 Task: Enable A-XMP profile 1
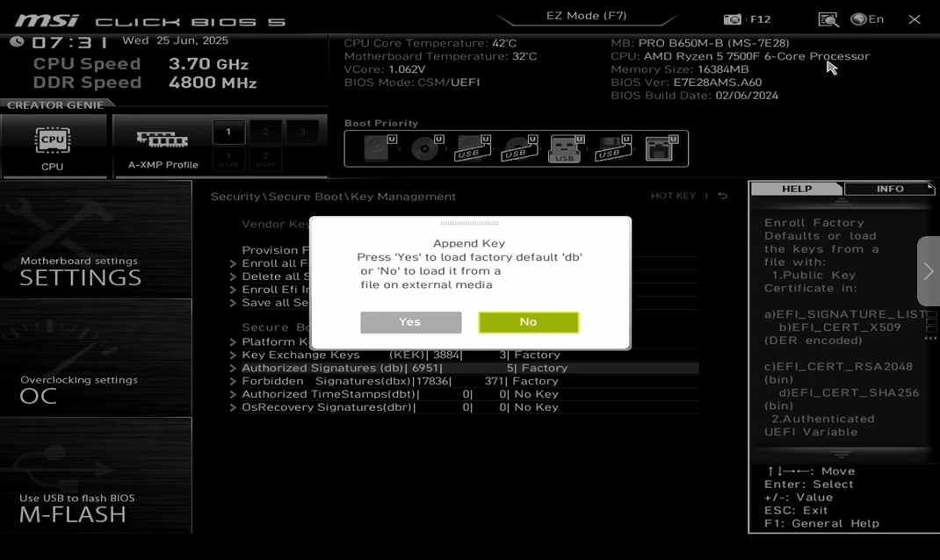(x=228, y=132)
